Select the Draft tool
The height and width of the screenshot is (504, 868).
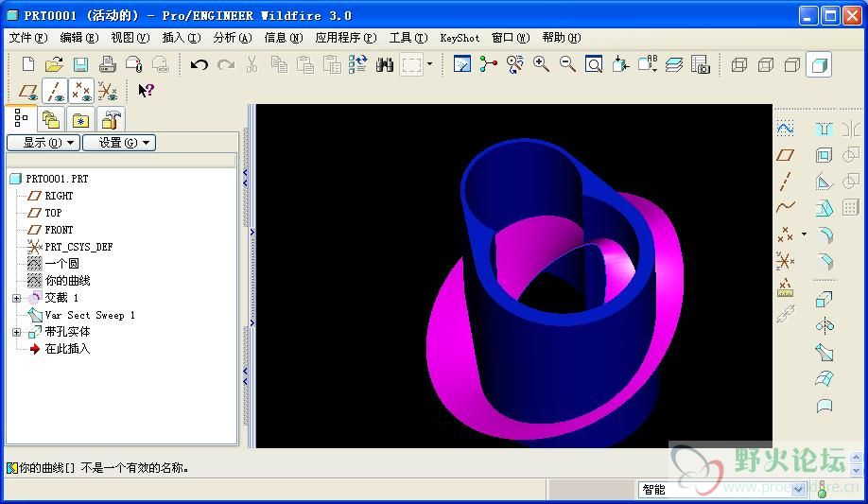click(x=824, y=208)
